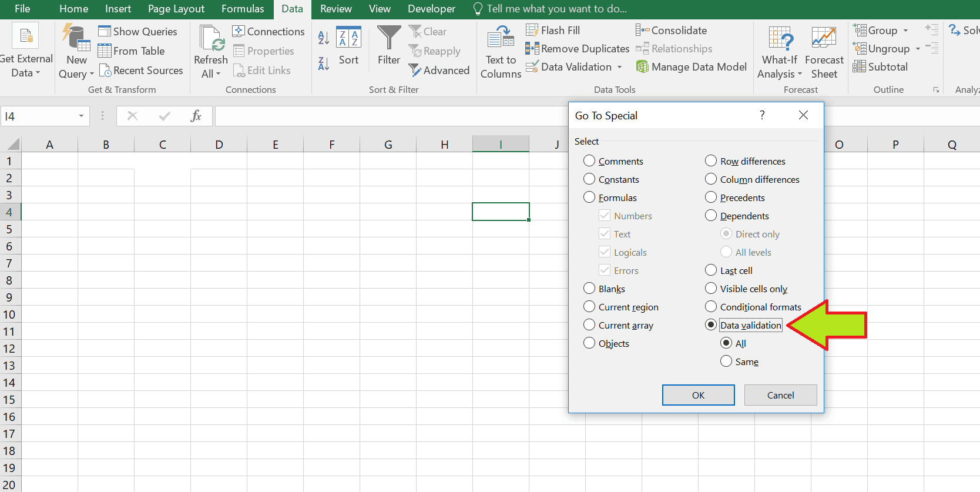Viewport: 980px width, 492px height.
Task: Open Text to Columns tool
Action: point(501,52)
